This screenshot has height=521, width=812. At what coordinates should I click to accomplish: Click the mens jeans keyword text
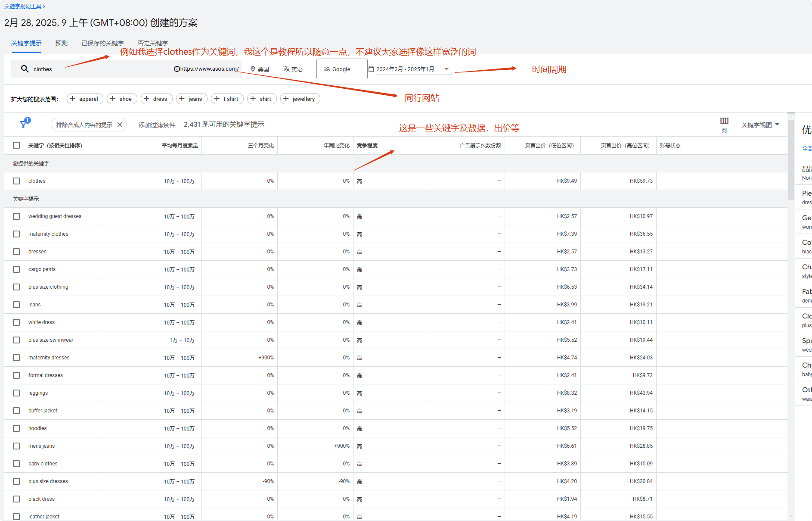coord(41,446)
